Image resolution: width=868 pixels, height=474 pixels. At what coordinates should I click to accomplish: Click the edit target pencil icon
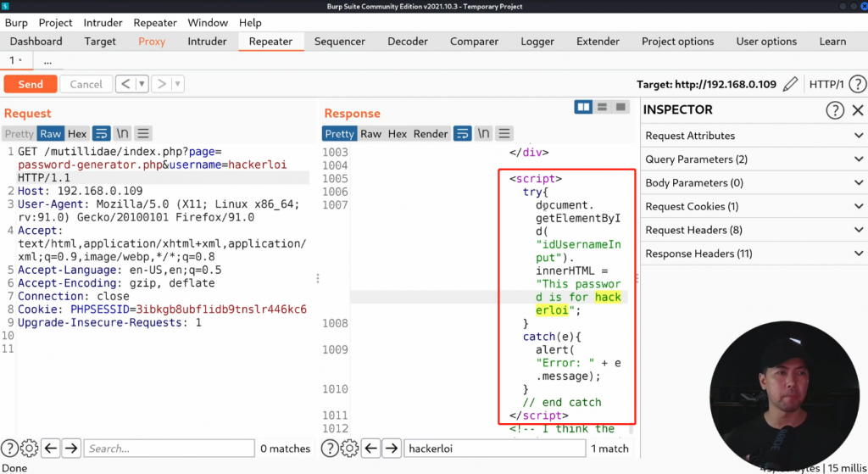790,84
